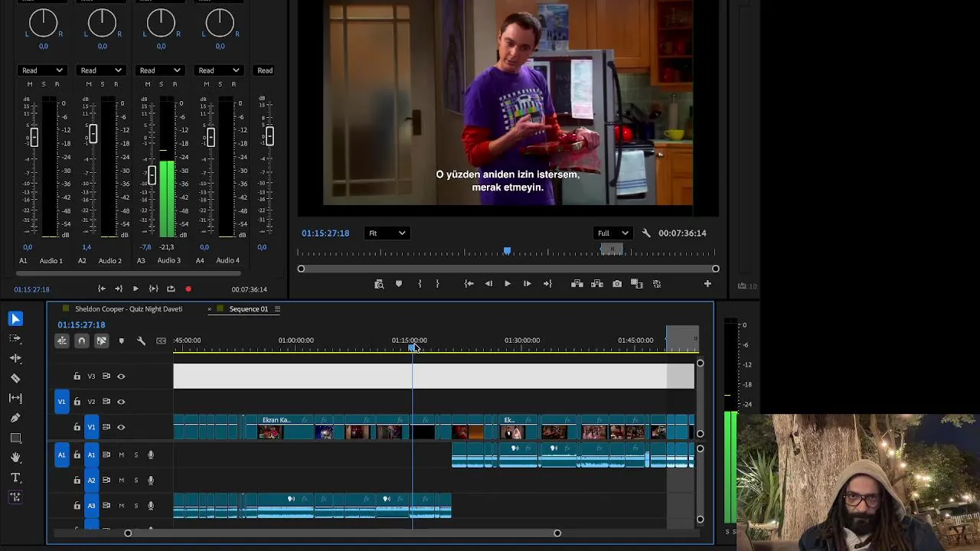The width and height of the screenshot is (980, 551).
Task: Select the Selection tool arrow
Action: point(15,318)
